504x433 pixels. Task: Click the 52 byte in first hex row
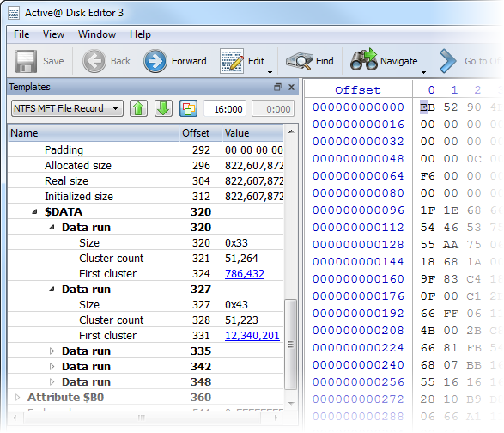click(451, 107)
